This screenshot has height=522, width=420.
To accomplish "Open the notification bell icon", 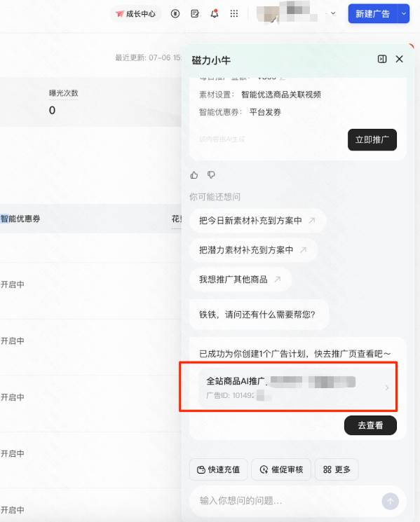I will 215,13.
